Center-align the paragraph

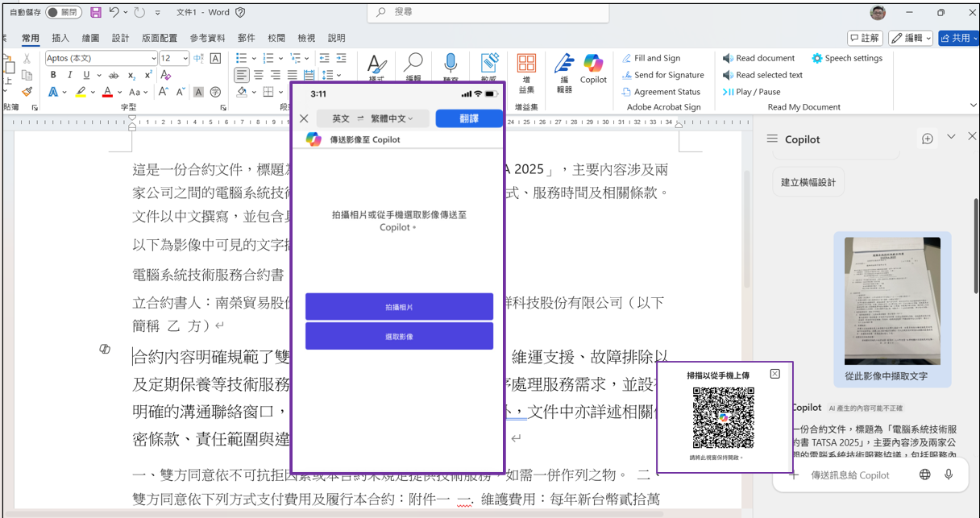coord(259,75)
